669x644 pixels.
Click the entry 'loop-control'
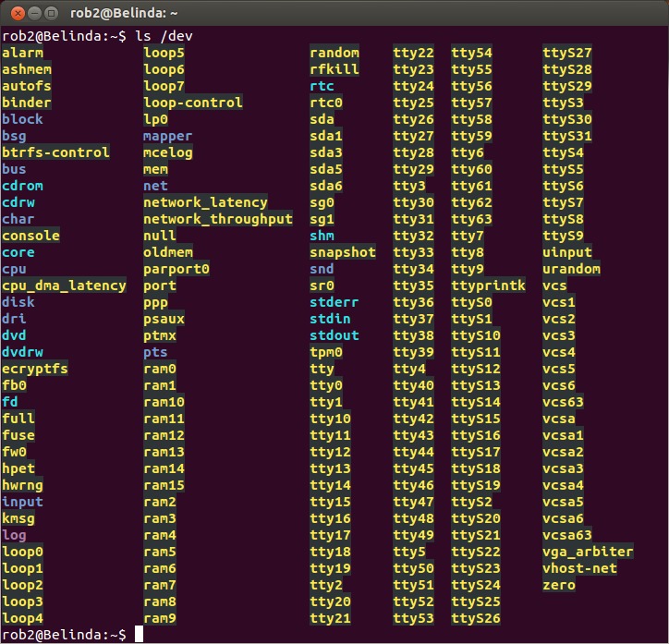[193, 103]
